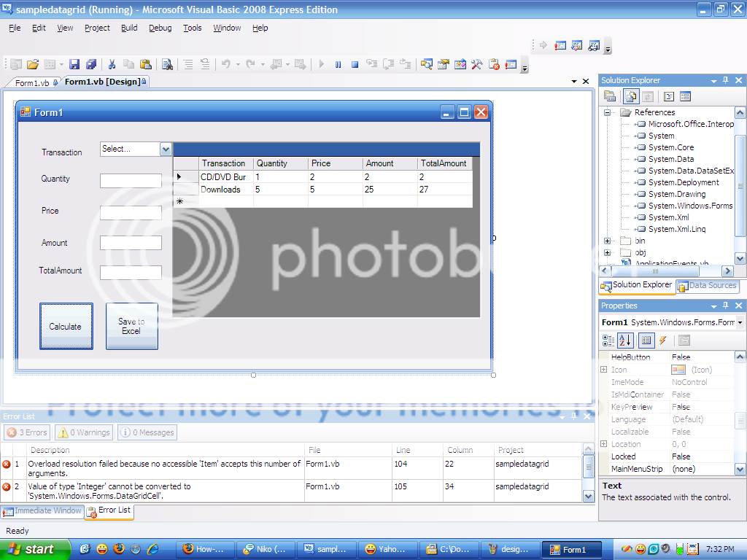This screenshot has width=747, height=560.
Task: Open the Project menu
Action: [x=97, y=28]
